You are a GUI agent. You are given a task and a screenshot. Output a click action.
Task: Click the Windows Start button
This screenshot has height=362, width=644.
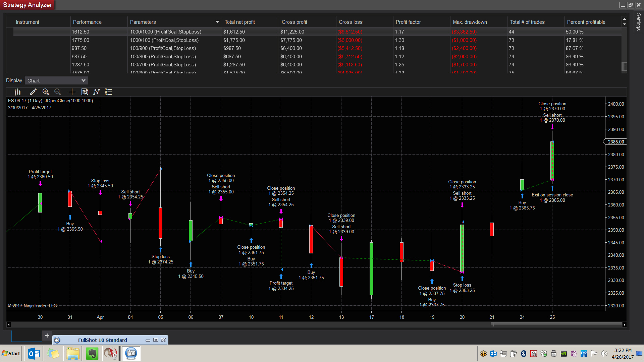11,354
